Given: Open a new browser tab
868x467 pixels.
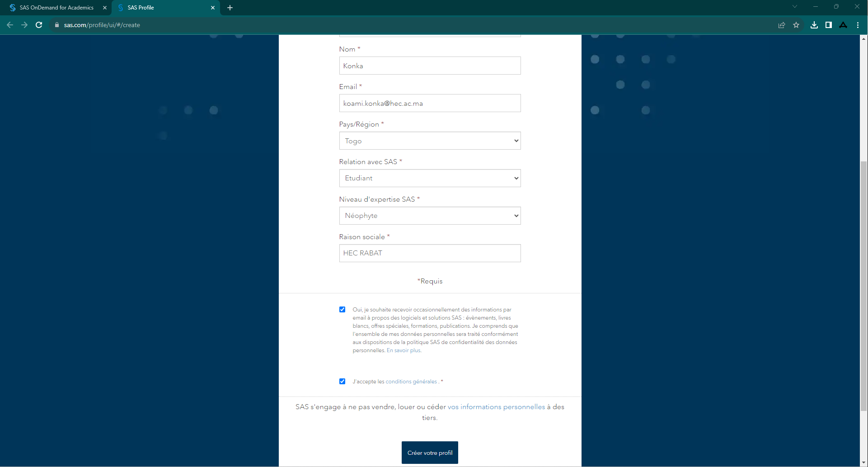Looking at the screenshot, I should tap(230, 8).
